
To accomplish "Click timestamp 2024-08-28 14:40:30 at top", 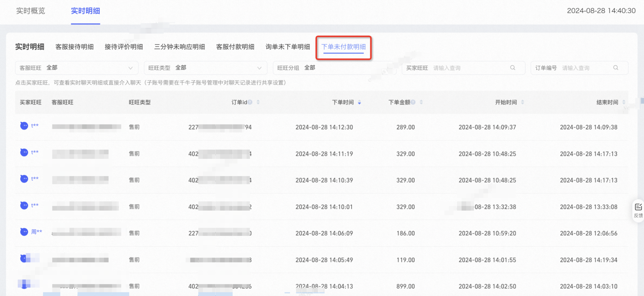I will [x=601, y=11].
